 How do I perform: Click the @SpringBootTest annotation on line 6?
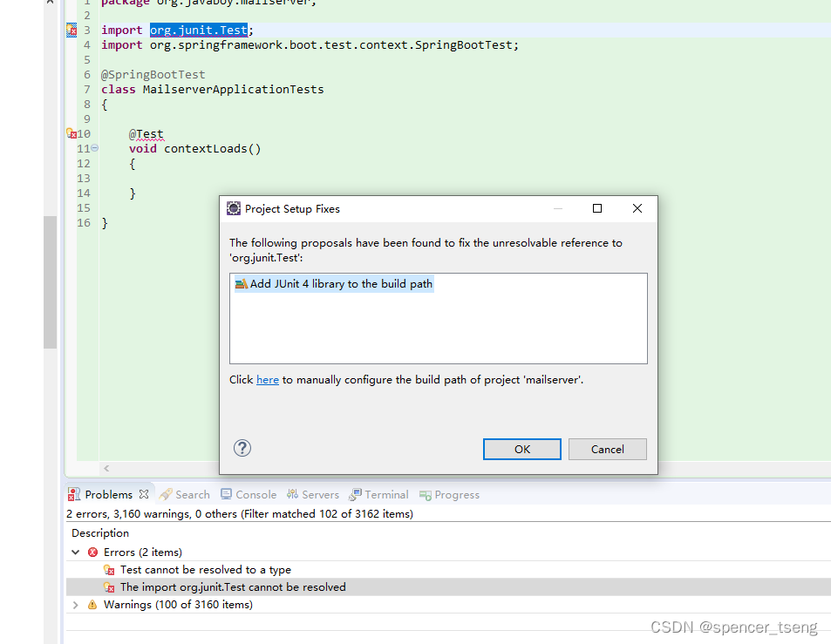(153, 75)
